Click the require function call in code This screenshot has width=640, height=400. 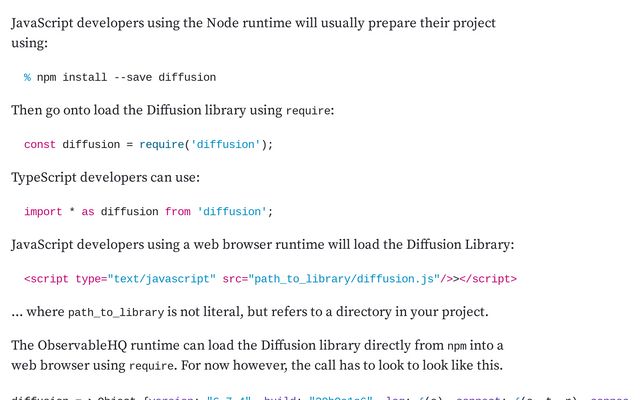(162, 144)
